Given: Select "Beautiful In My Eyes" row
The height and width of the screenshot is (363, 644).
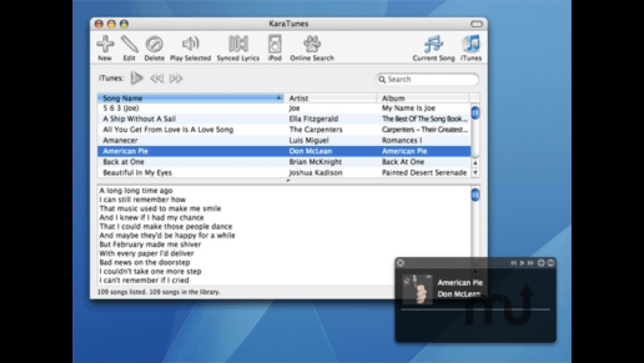Looking at the screenshot, I should (x=284, y=173).
